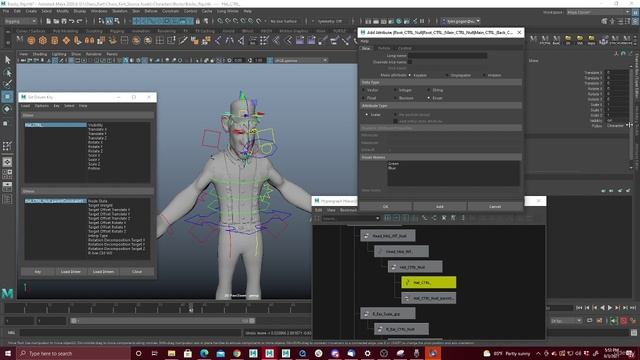
Task: Open Shading menu in viewport panel
Action: click(x=40, y=54)
